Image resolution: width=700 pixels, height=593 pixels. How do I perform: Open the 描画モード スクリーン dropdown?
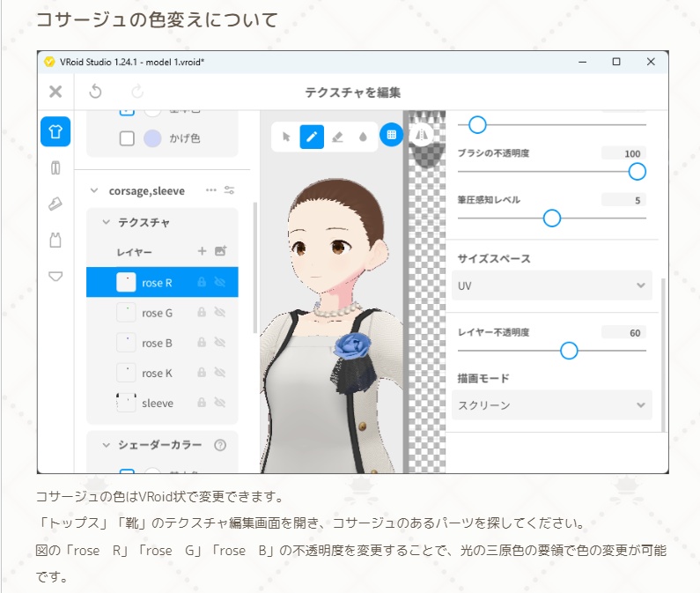[x=552, y=404]
